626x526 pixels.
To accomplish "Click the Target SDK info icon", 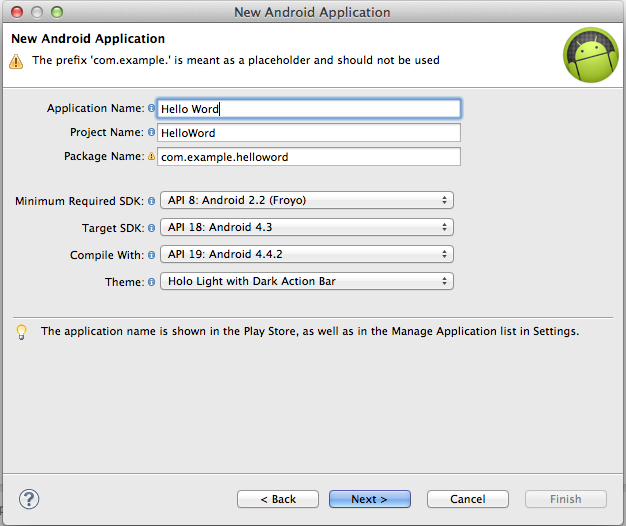I will point(151,228).
